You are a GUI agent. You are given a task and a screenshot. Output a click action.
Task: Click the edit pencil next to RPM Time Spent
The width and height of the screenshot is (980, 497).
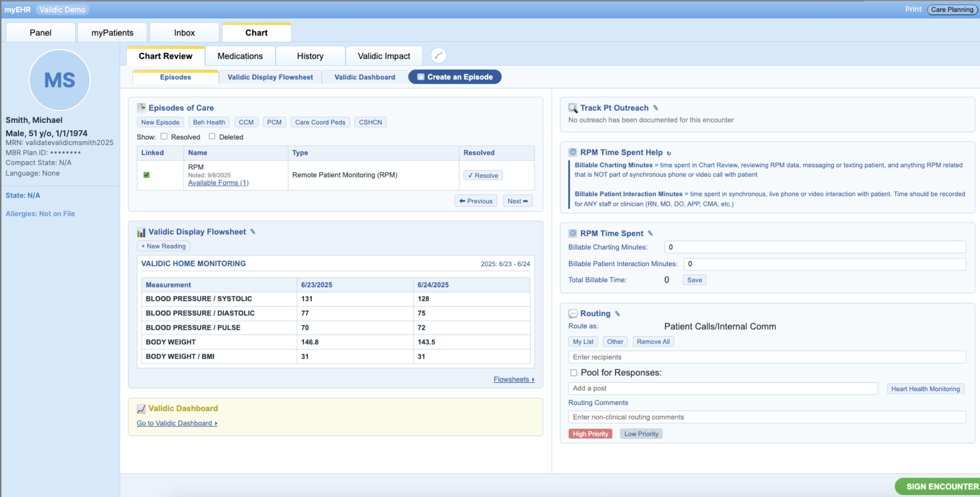click(650, 233)
